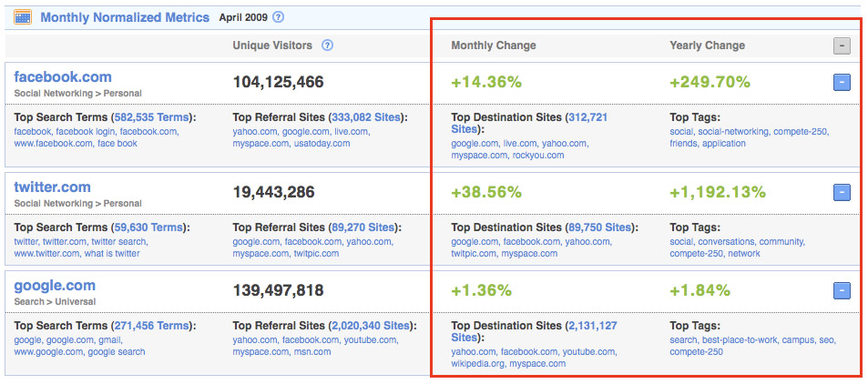Click the seo tag
This screenshot has height=384, width=868.
pyautogui.click(x=826, y=339)
